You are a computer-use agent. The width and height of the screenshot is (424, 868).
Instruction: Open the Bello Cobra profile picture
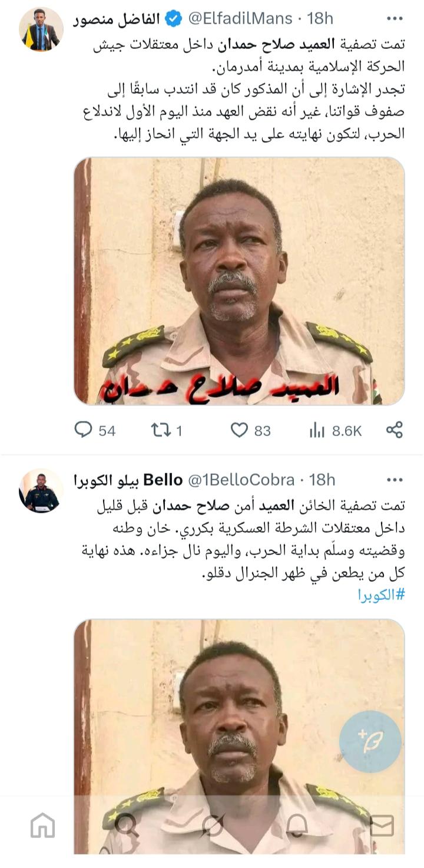click(41, 491)
